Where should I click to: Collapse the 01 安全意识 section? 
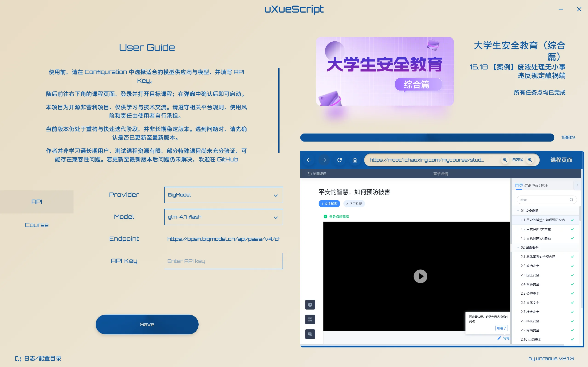(x=518, y=211)
